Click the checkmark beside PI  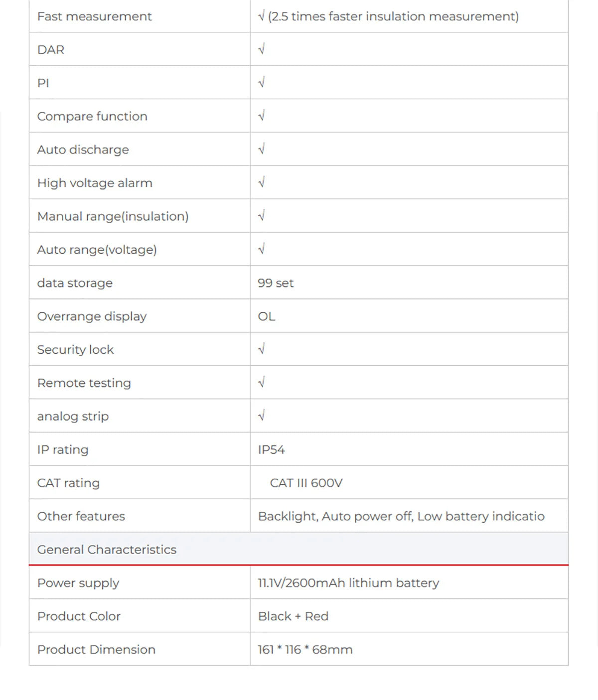point(262,82)
